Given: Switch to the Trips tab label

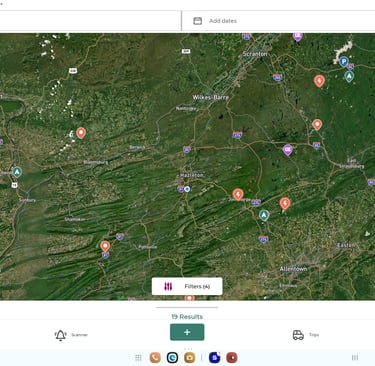Looking at the screenshot, I should click(x=314, y=335).
